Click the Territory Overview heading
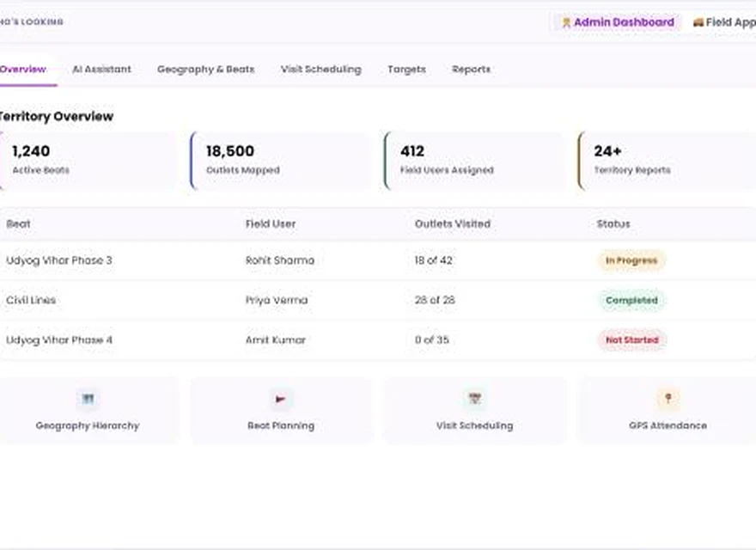756x550 pixels. [x=56, y=116]
